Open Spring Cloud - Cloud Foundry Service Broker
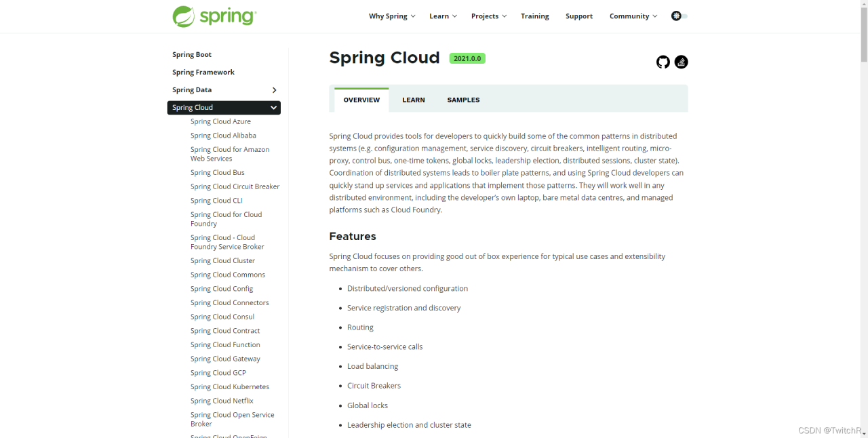 (x=227, y=242)
